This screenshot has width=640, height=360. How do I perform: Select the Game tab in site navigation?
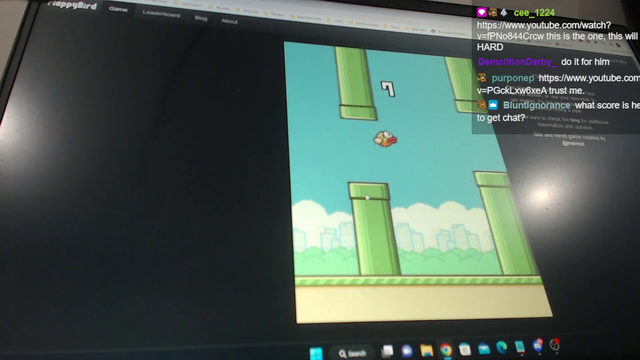[118, 9]
